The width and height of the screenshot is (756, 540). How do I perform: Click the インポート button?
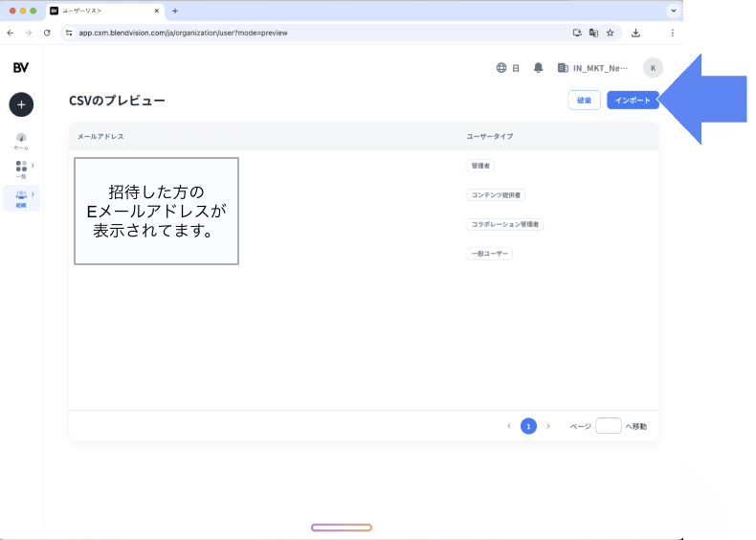click(x=633, y=100)
